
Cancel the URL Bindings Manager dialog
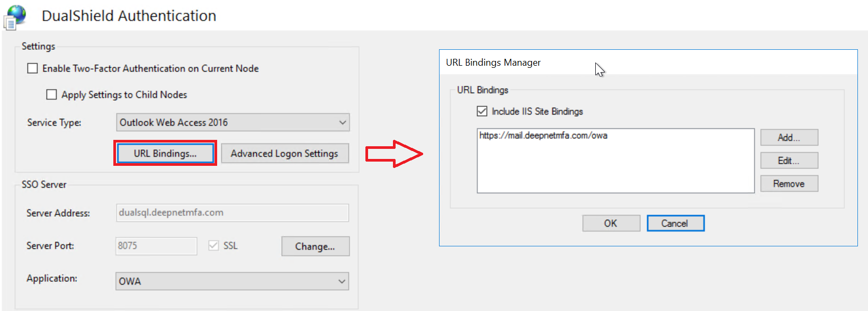(675, 224)
